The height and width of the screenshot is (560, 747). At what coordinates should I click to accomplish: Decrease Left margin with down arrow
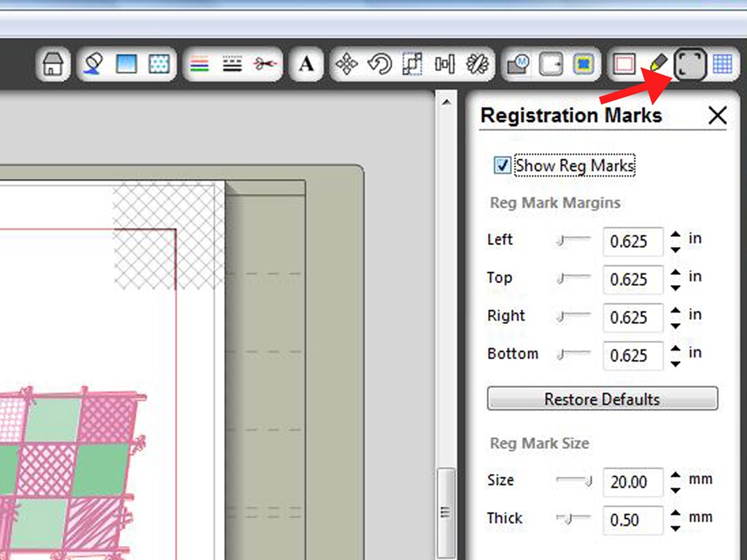(x=676, y=250)
